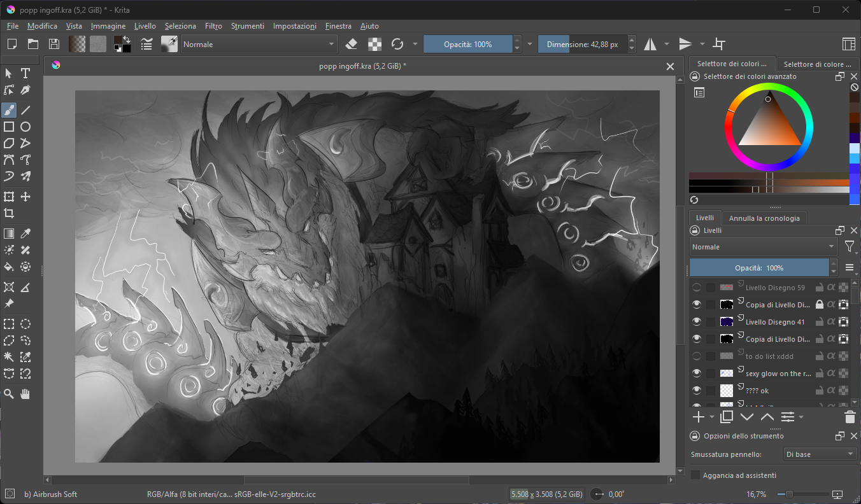Screen dimensions: 861x504
Task: Click the add new layer plus button
Action: 698,417
